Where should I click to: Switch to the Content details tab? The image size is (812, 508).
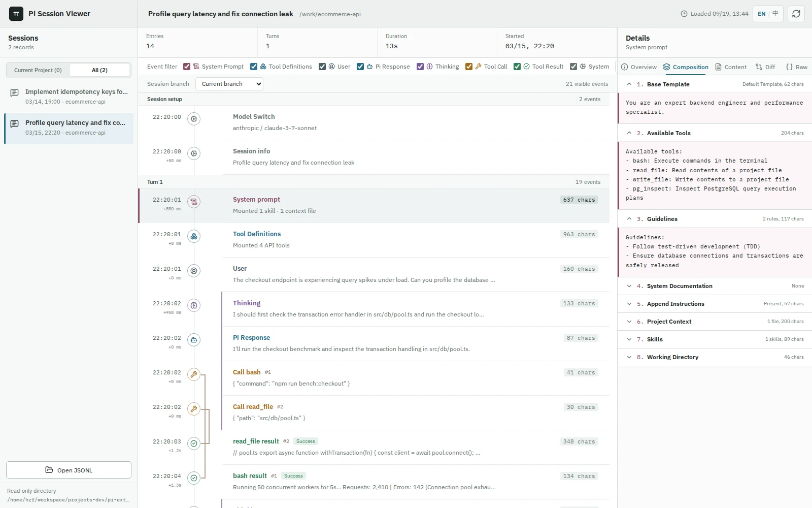(731, 67)
